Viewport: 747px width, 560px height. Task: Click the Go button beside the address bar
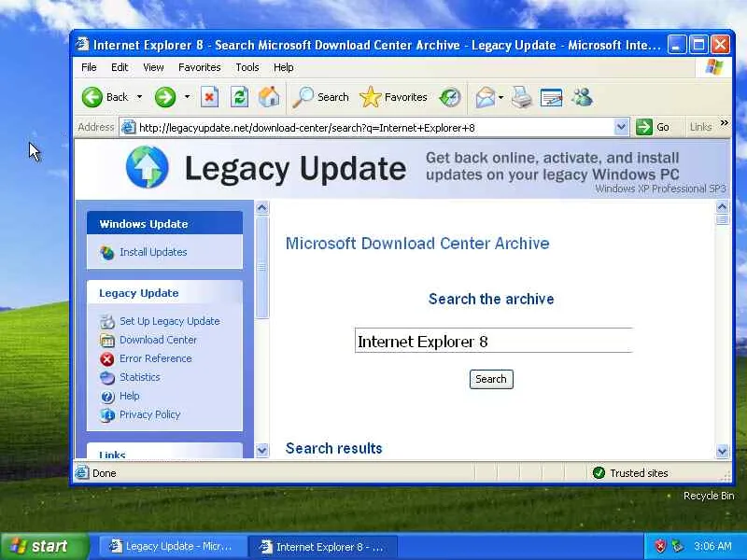tap(653, 127)
